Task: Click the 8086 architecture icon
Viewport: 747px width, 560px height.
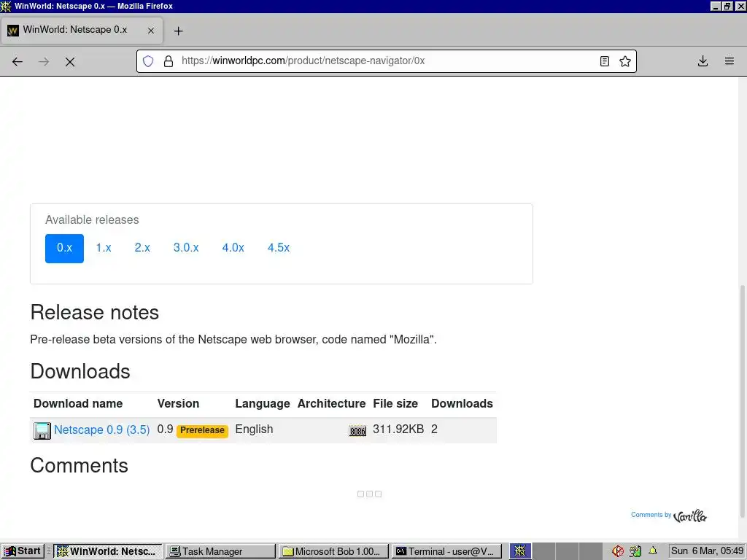Action: point(357,431)
